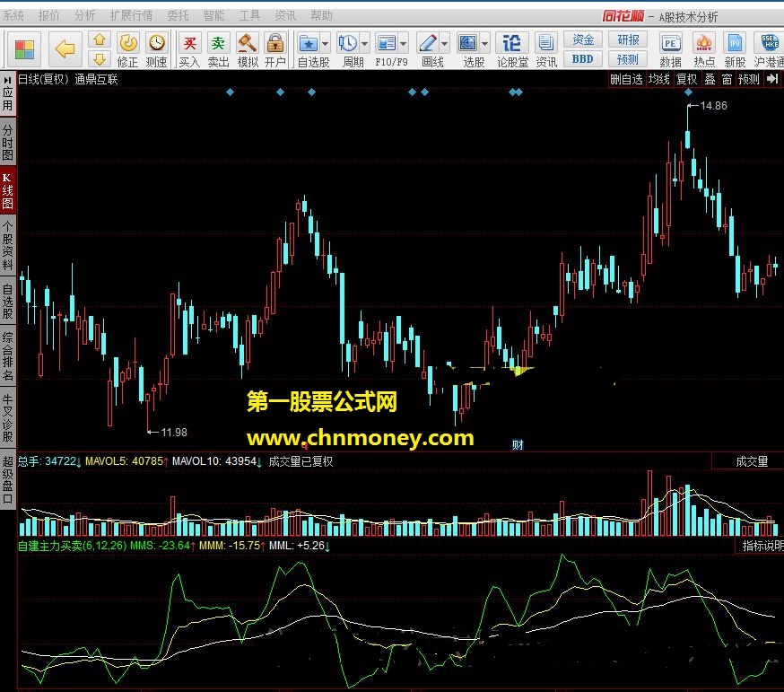This screenshot has width=784, height=692.
Task: Open the 自选股 sidebar tab
Action: click(x=7, y=302)
